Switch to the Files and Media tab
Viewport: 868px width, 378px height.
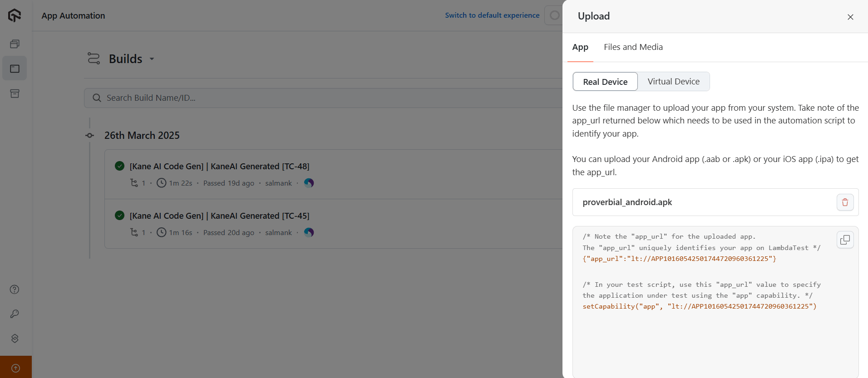[633, 47]
